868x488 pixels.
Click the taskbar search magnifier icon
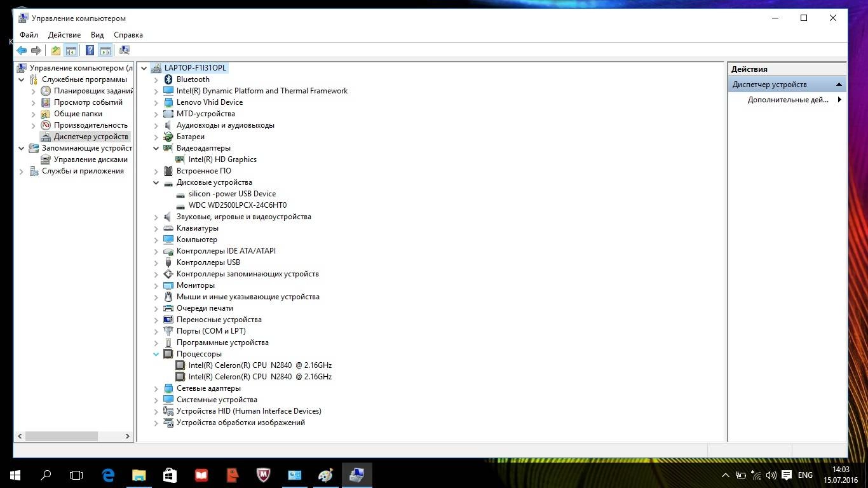46,475
